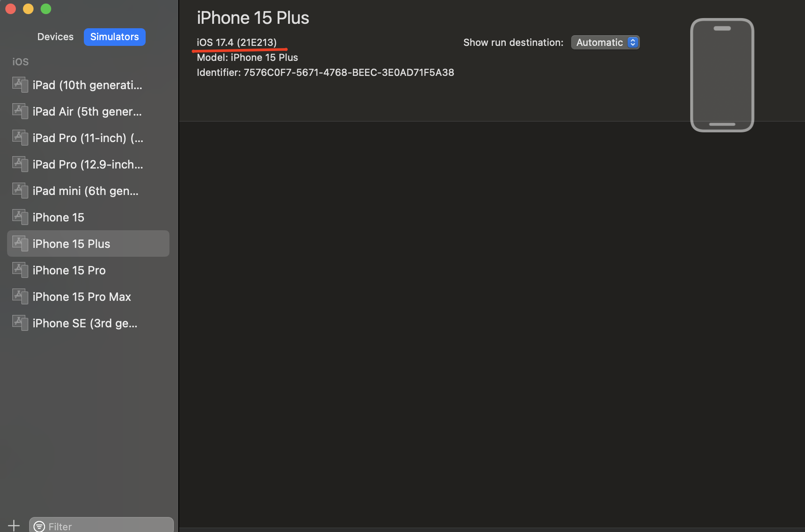Viewport: 805px width, 532px height.
Task: Click the iPad Pro (11-inch) simulator icon
Action: [20, 137]
